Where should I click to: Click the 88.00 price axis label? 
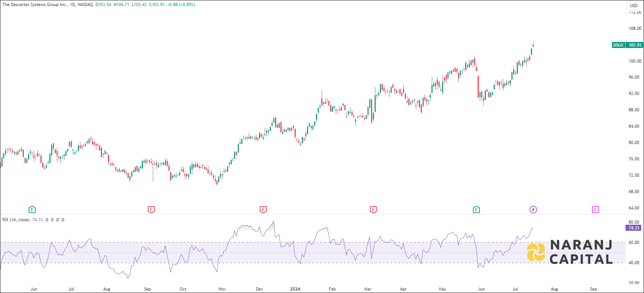click(x=634, y=110)
